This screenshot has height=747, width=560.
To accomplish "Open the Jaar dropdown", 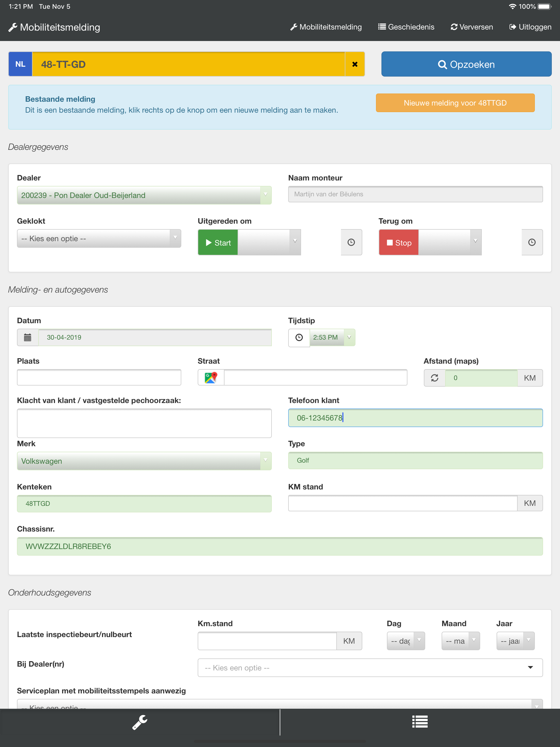I will click(515, 641).
